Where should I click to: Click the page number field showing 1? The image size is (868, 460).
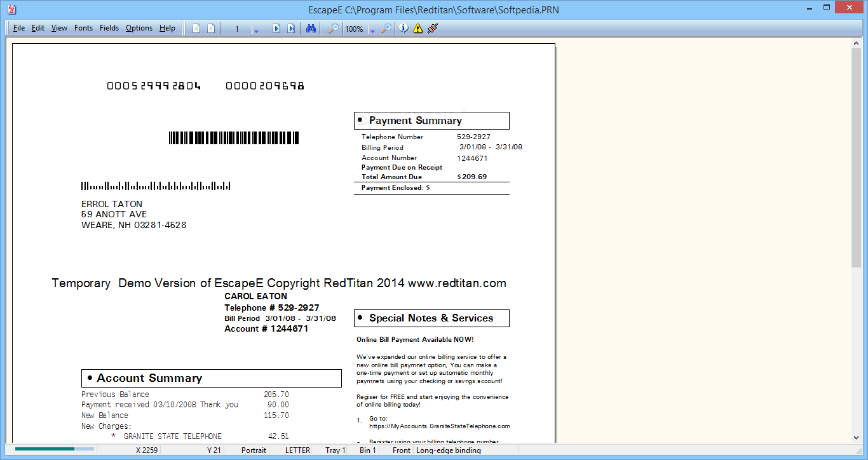[x=237, y=29]
